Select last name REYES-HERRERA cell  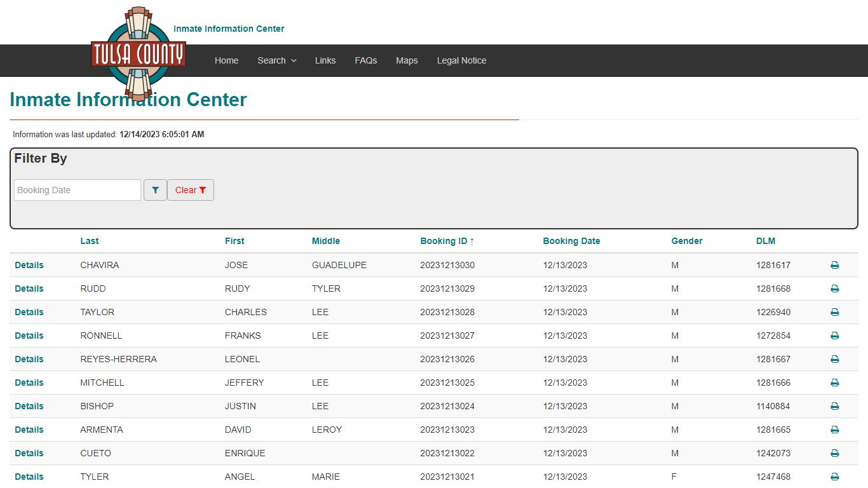coord(118,359)
